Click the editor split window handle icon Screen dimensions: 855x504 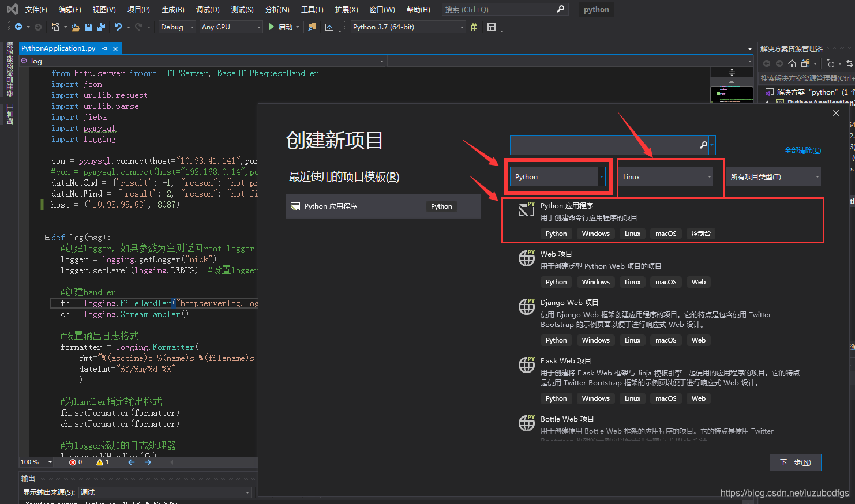pyautogui.click(x=732, y=73)
